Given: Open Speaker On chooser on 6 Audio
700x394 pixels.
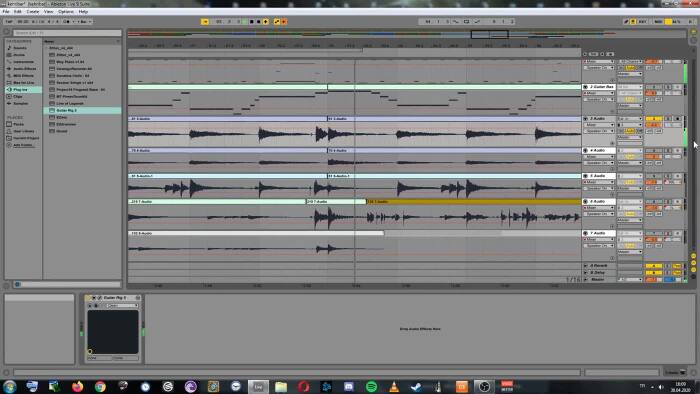Looking at the screenshot, I should point(599,214).
